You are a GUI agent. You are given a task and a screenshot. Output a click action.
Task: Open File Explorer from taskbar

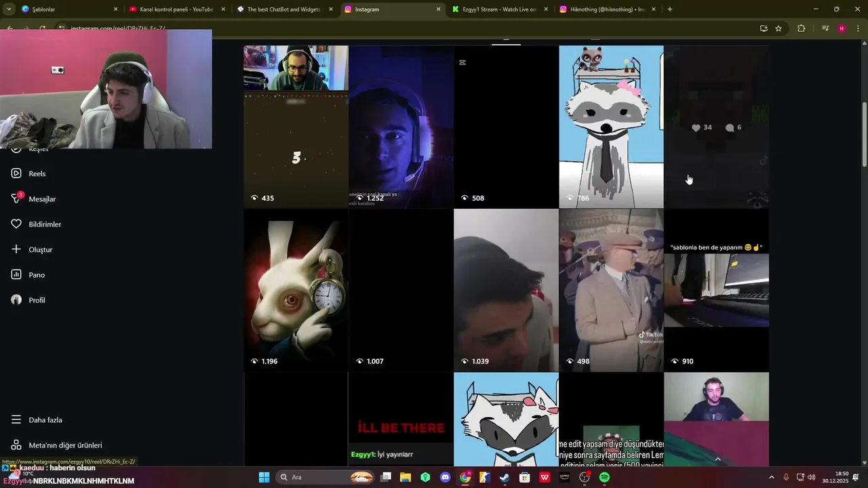point(406,477)
